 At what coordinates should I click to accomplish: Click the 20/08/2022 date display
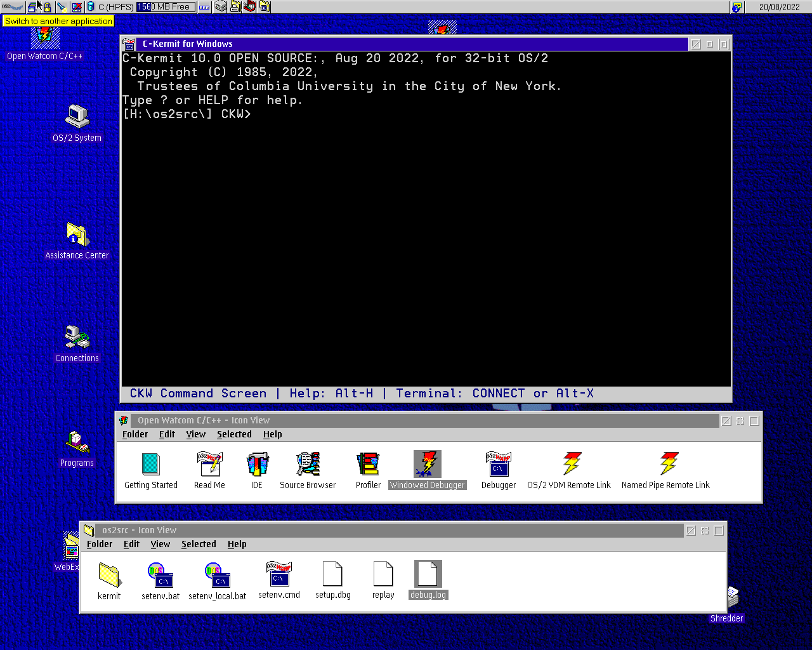(x=779, y=7)
